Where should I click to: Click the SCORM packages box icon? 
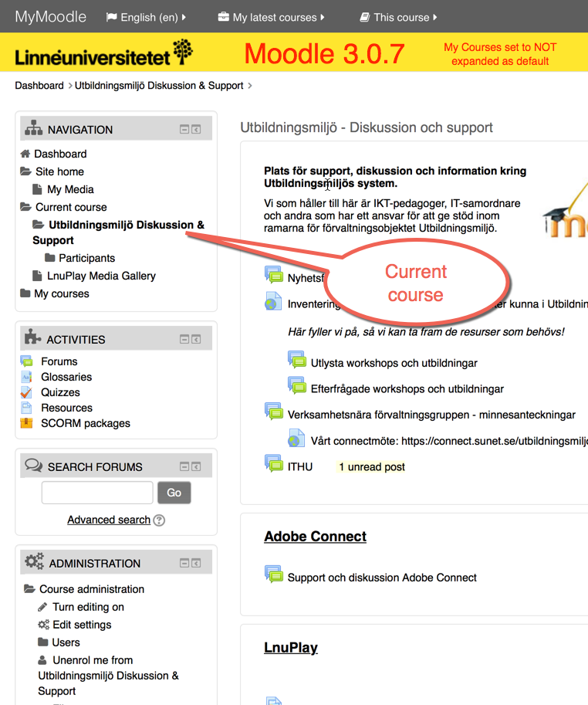(x=26, y=423)
